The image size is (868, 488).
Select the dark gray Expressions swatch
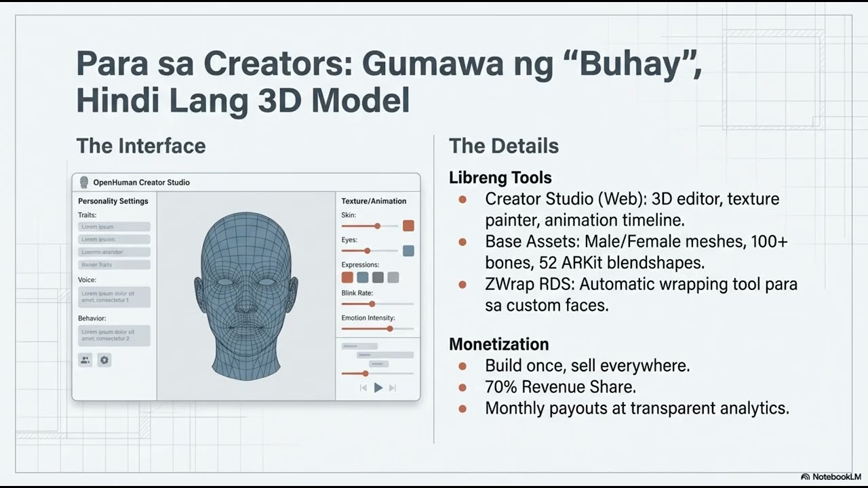(x=378, y=277)
